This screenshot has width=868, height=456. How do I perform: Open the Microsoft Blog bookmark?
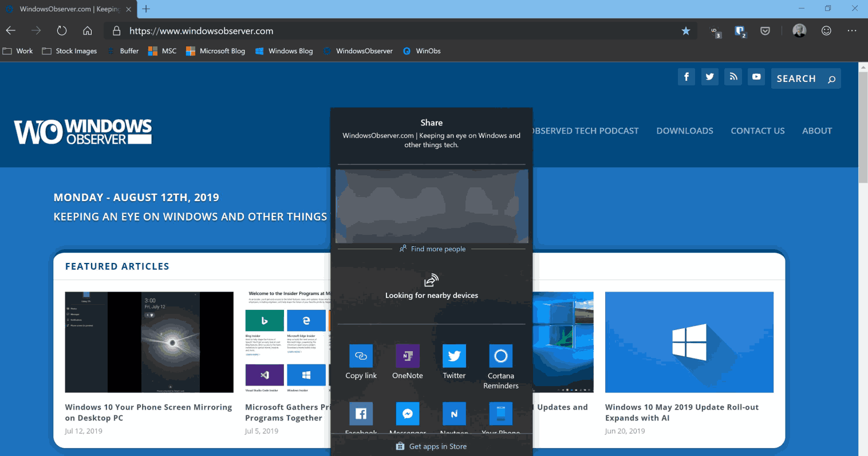(x=216, y=51)
